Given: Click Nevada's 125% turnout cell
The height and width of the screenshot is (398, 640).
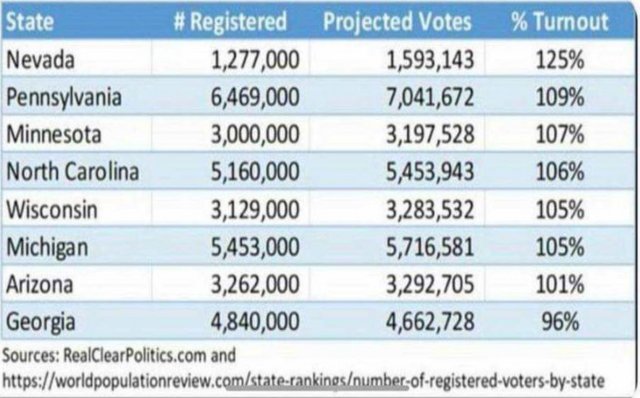Looking at the screenshot, I should 560,60.
